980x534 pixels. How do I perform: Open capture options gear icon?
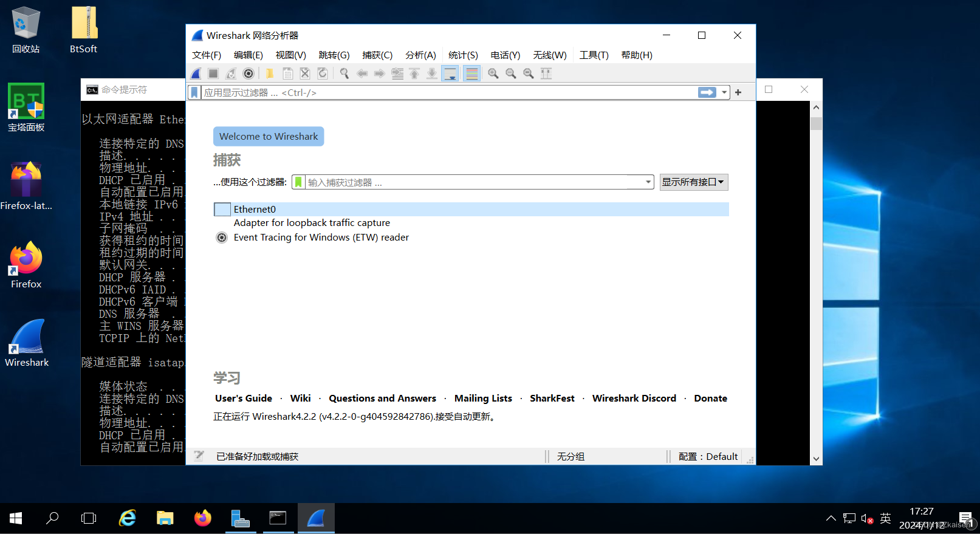click(248, 74)
